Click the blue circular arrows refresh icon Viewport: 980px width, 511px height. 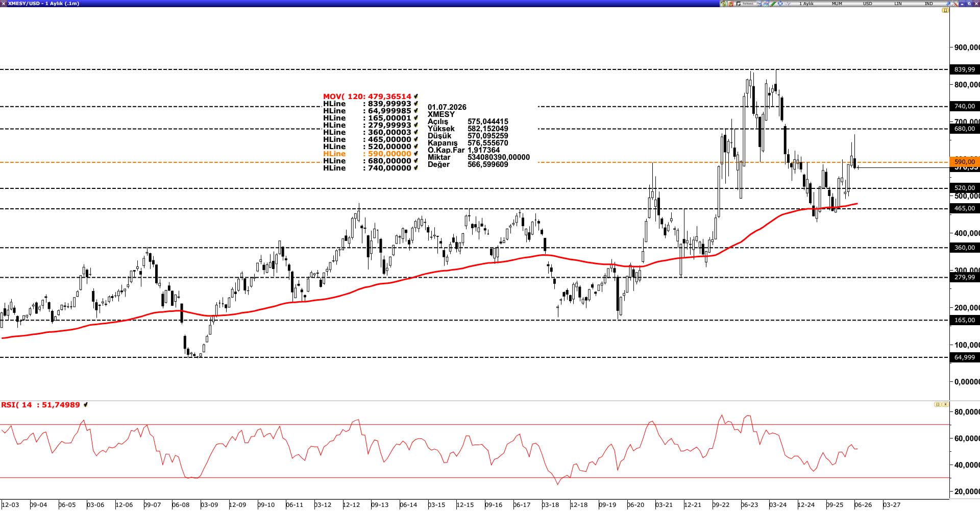pyautogui.click(x=780, y=4)
